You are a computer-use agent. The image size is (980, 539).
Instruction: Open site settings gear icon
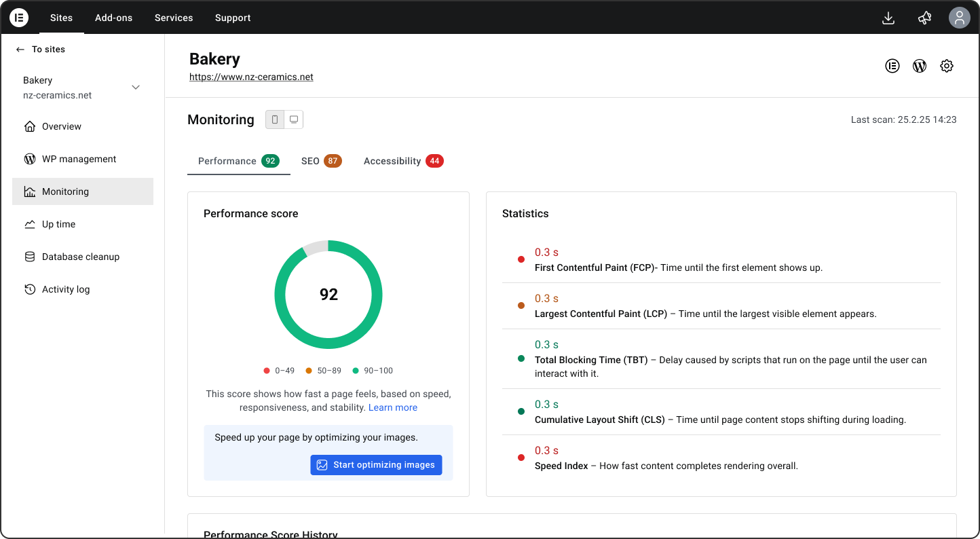click(x=947, y=66)
